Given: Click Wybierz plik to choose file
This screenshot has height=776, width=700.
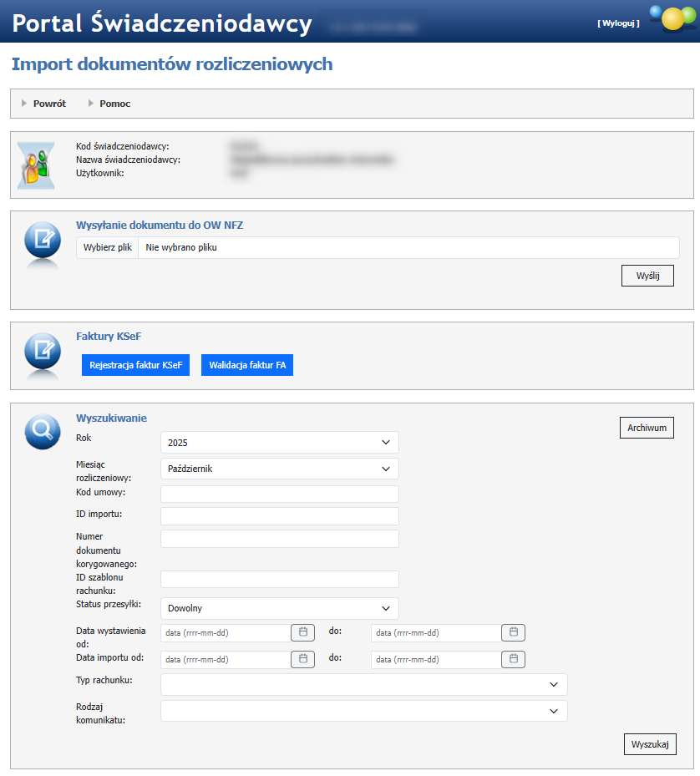Looking at the screenshot, I should pyautogui.click(x=108, y=247).
